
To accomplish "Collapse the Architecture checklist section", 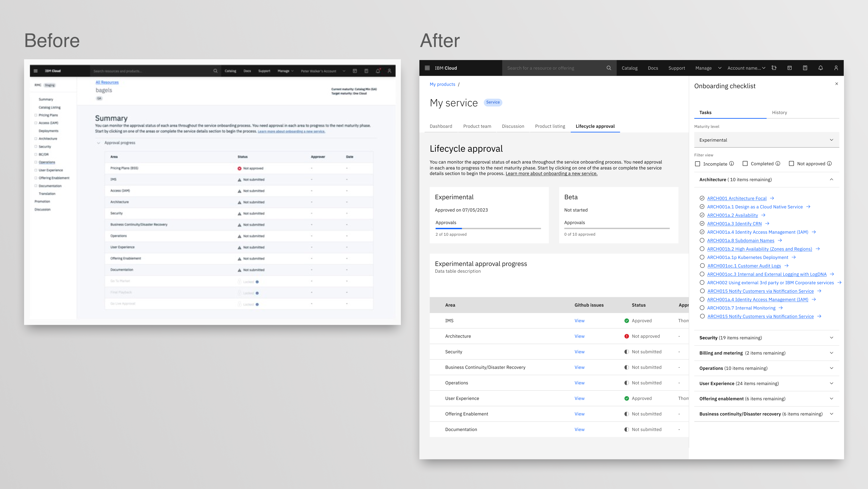I will 832,179.
